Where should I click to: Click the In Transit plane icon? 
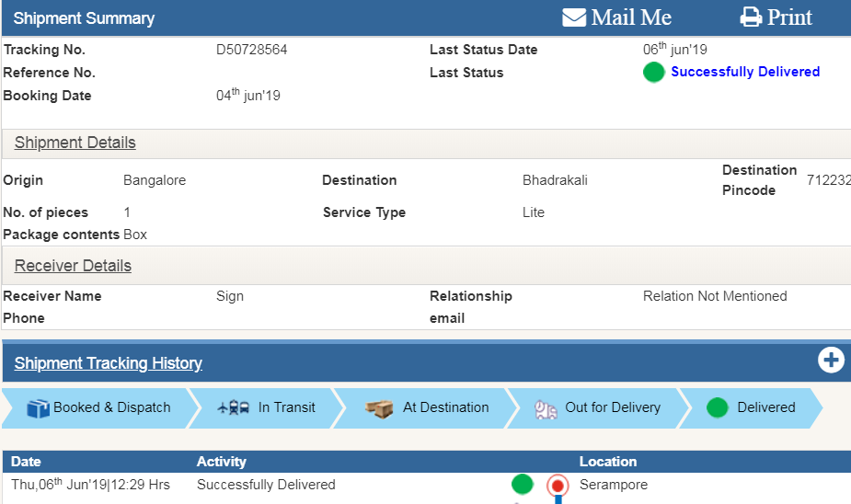(234, 408)
